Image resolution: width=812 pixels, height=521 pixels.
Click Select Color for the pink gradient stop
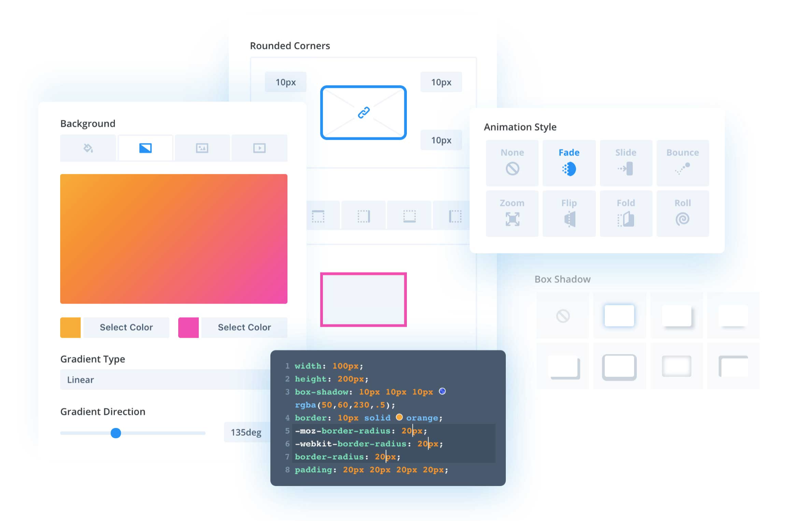[244, 327]
